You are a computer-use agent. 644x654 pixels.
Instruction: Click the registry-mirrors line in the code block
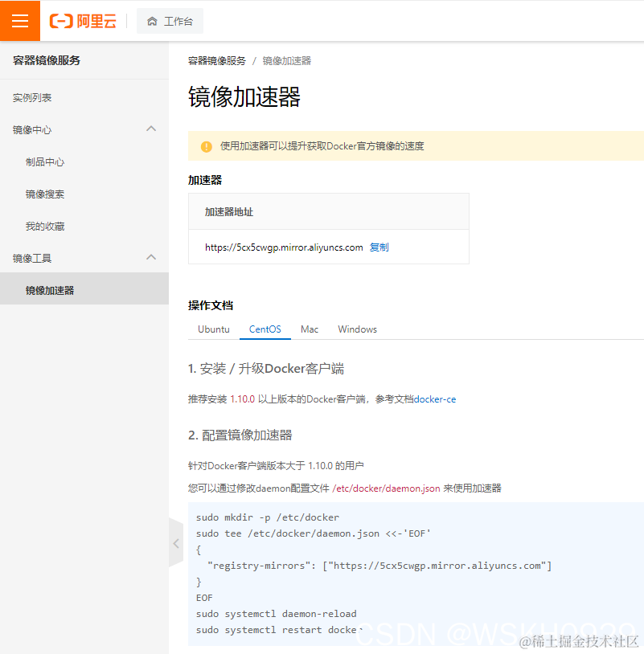[379, 566]
